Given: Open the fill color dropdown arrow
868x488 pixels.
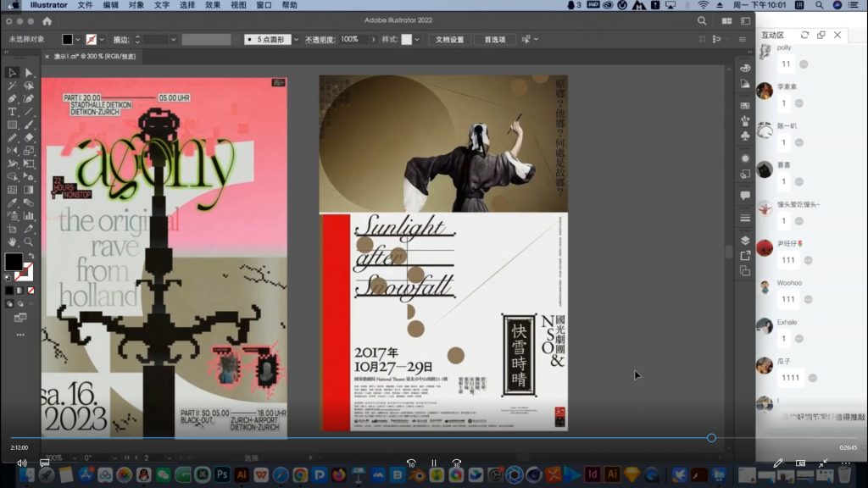Looking at the screenshot, I should click(x=78, y=39).
